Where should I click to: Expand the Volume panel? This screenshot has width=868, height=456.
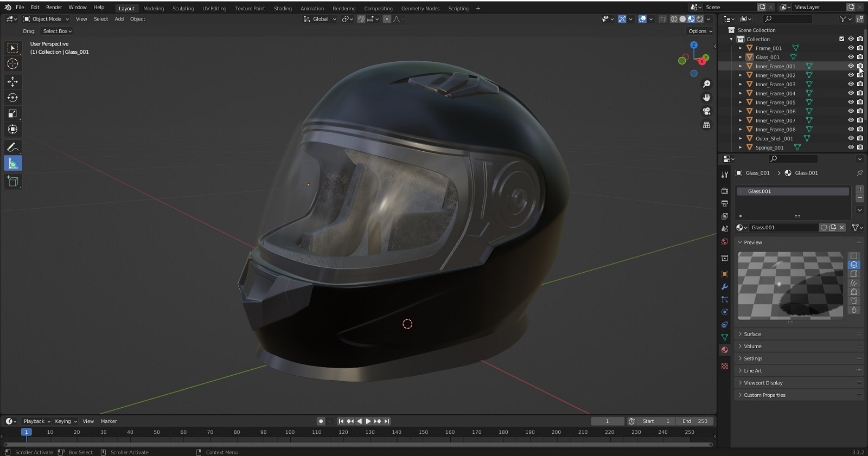click(x=799, y=346)
